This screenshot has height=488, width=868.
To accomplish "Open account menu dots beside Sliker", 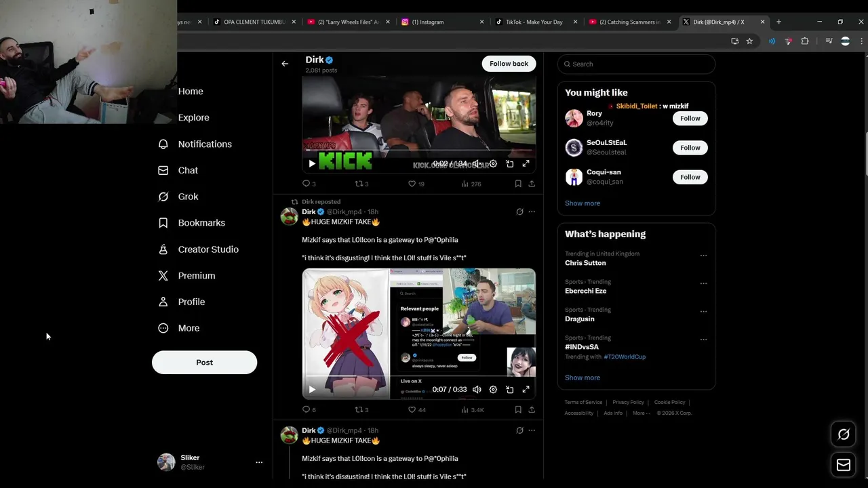I will click(259, 462).
